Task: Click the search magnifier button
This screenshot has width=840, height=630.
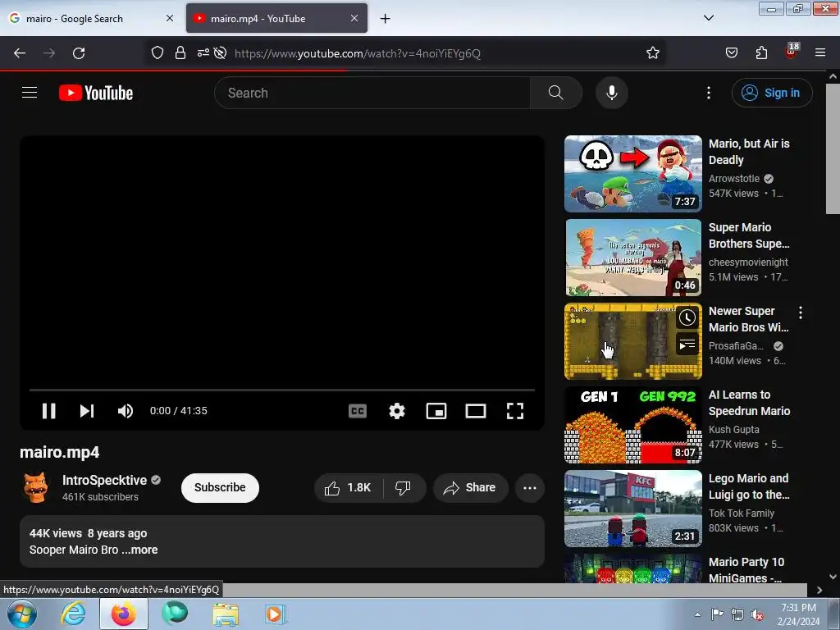Action: 555,93
